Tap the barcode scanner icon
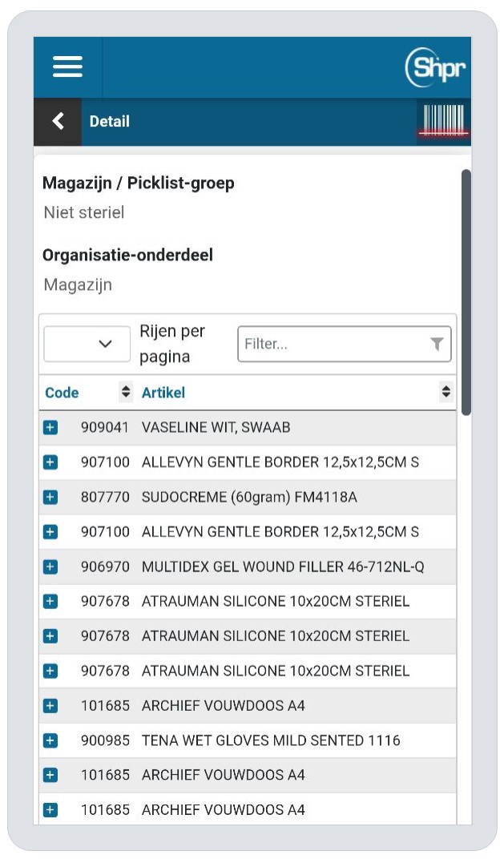Screen dimensions: 504x859 (443, 122)
